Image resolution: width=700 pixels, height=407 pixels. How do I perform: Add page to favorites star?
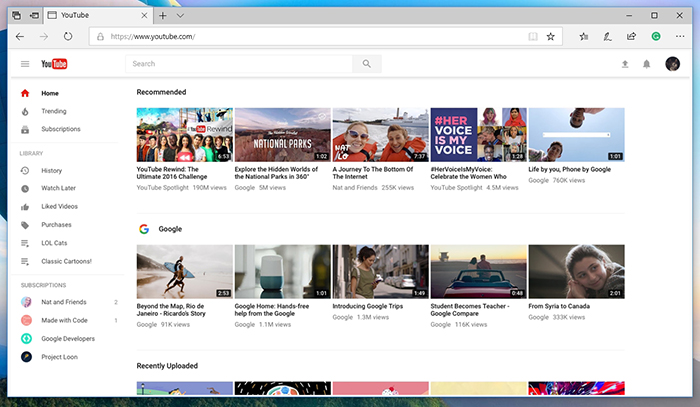pyautogui.click(x=551, y=37)
